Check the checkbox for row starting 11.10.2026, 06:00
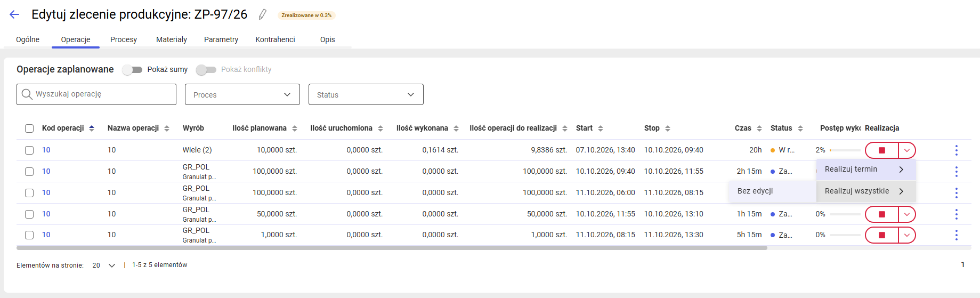This screenshot has height=298, width=980. click(x=29, y=193)
